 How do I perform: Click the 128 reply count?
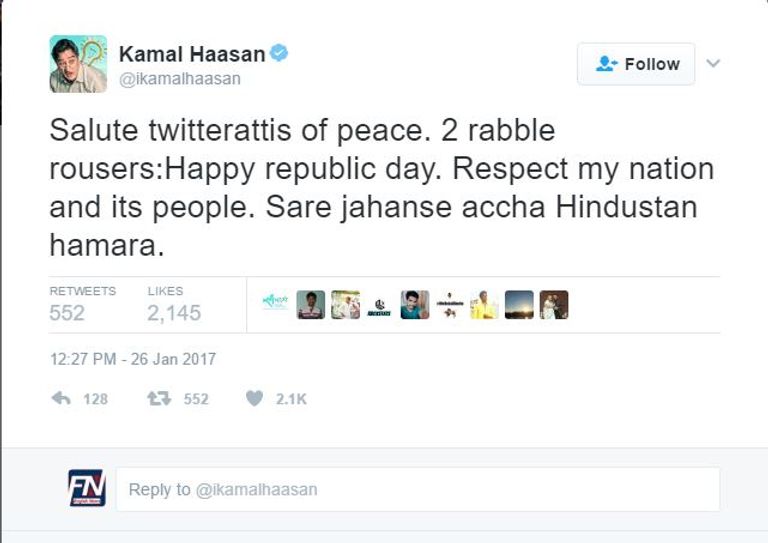[x=95, y=398]
